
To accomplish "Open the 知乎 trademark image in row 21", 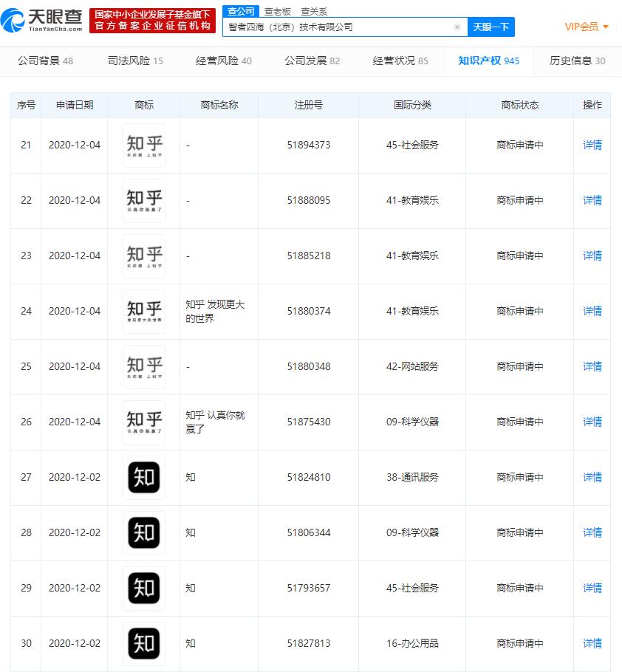I will coord(144,145).
